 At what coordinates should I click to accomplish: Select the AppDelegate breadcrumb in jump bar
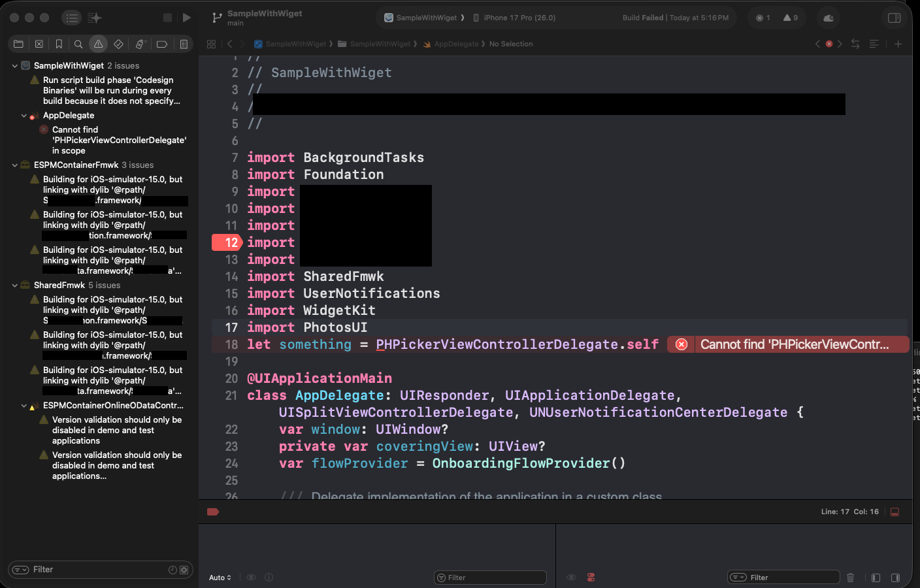pos(456,44)
